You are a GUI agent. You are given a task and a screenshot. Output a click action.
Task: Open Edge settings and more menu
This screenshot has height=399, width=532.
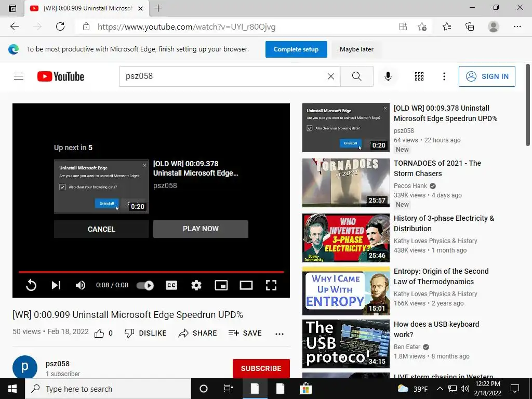click(x=517, y=26)
